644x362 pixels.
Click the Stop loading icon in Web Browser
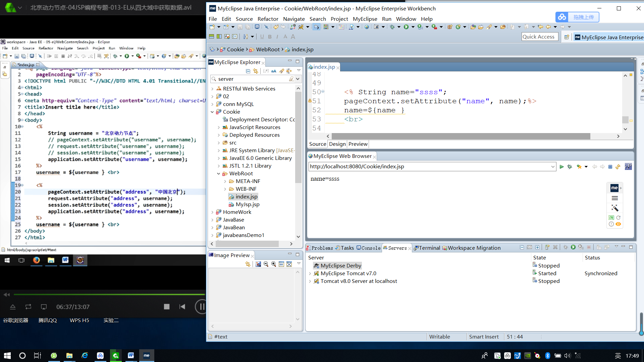(610, 167)
